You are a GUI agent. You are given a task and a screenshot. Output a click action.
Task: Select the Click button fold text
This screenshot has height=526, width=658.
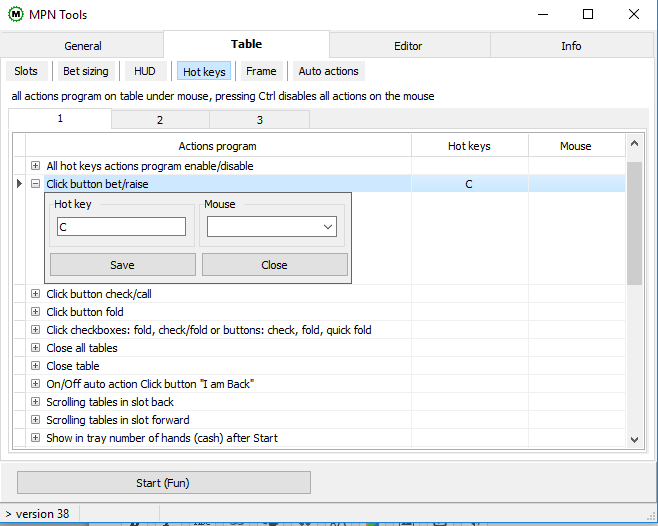point(85,312)
